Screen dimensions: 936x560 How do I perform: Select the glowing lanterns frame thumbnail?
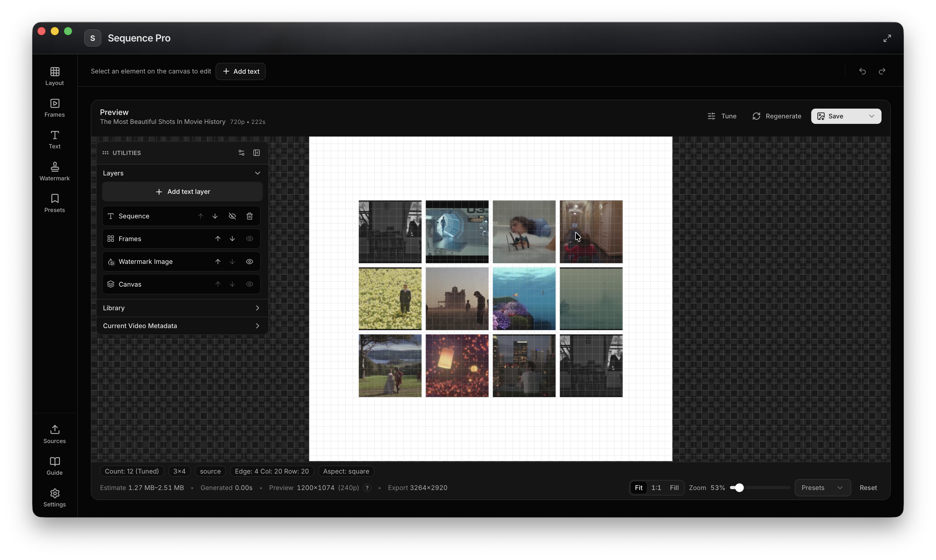coord(457,366)
